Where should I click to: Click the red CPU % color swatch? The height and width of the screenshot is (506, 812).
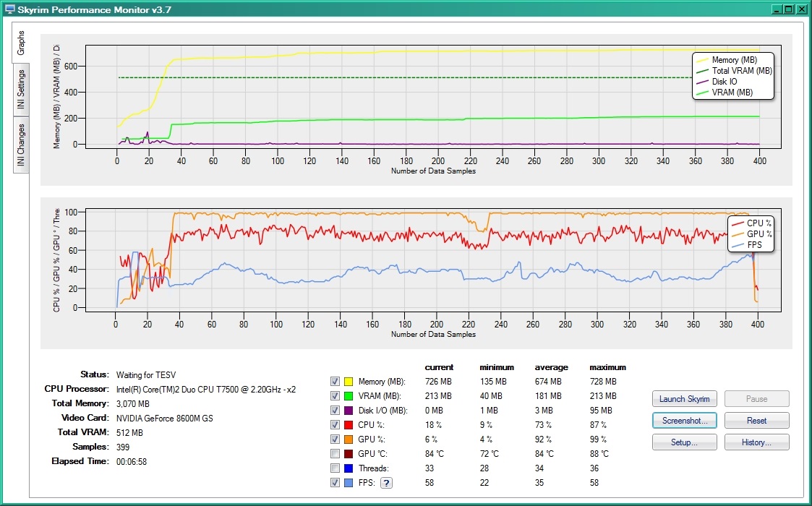click(347, 424)
